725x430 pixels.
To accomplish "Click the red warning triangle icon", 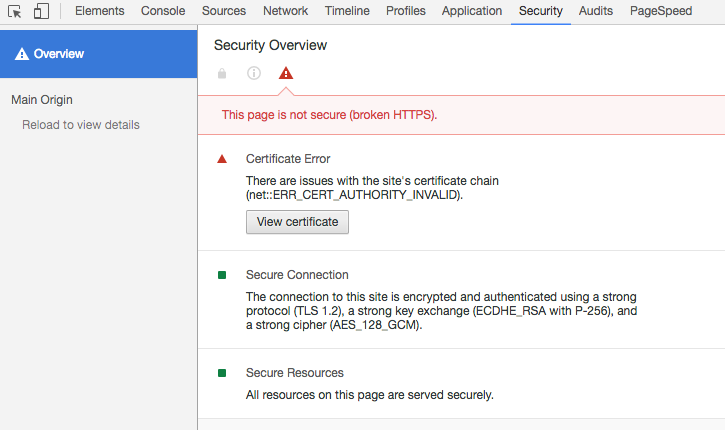I will click(x=286, y=73).
